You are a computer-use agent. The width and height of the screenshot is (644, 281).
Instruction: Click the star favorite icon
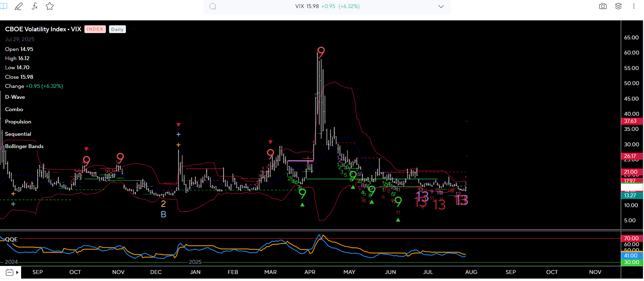[50, 6]
